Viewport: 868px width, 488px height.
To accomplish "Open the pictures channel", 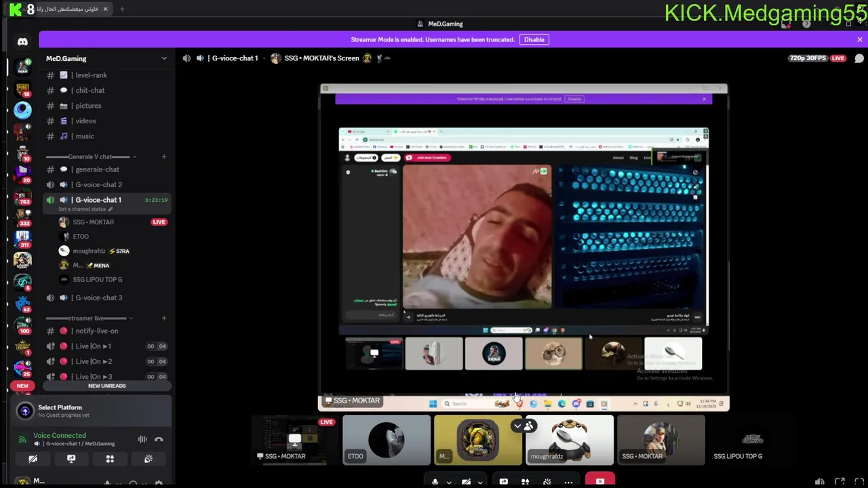I will coord(106,106).
